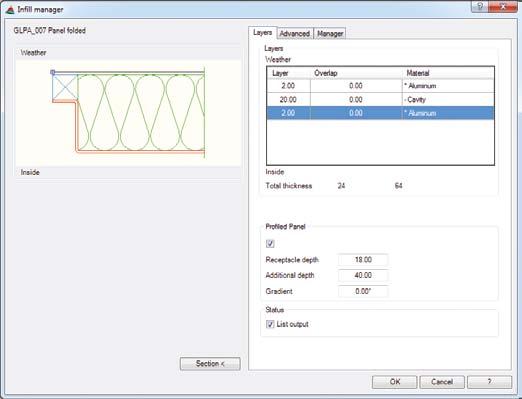Select the highlighted bottom Aluminum material cell
The width and height of the screenshot is (522, 399).
(448, 113)
